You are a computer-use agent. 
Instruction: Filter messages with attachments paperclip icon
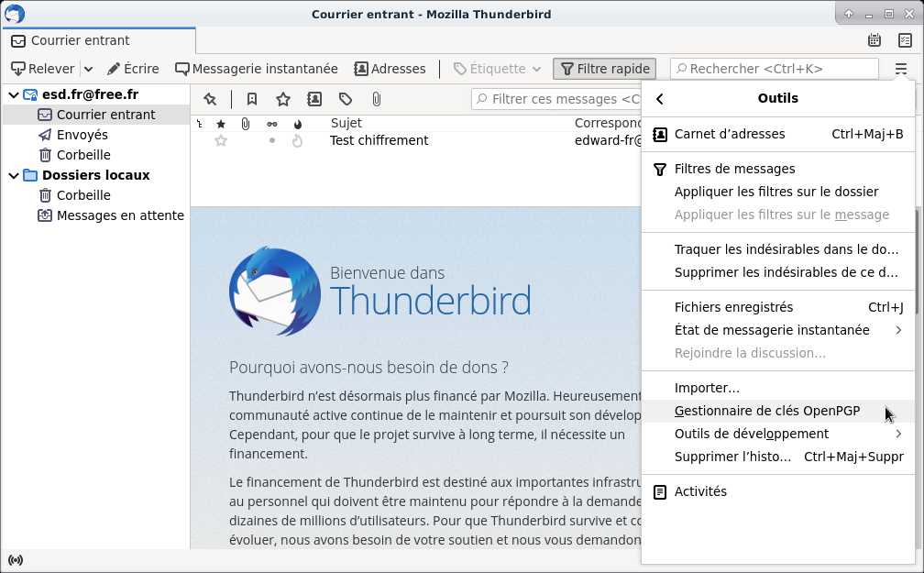(377, 99)
